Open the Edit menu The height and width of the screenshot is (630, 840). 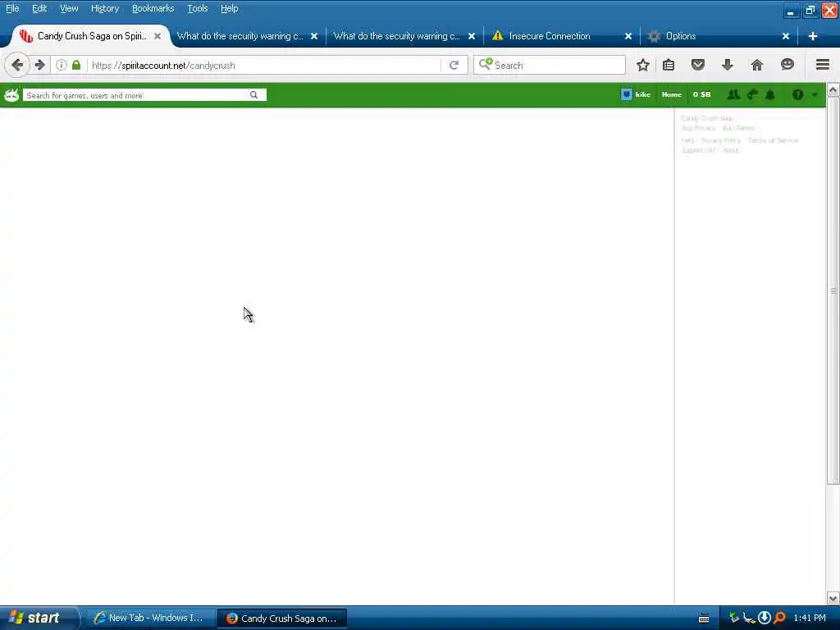pyautogui.click(x=39, y=8)
